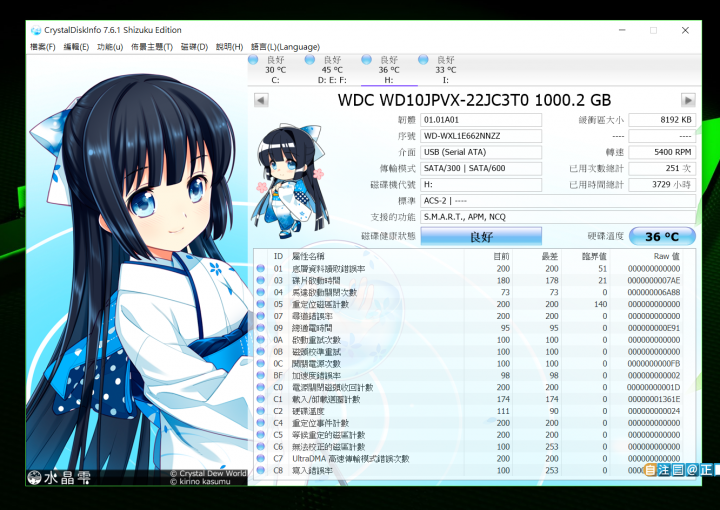The width and height of the screenshot is (720, 510).
Task: Click status orb for attribute ID 03
Action: click(x=261, y=280)
